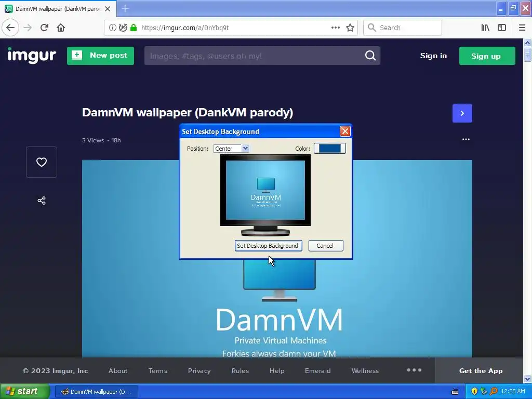Open the Position dropdown in dialog
The height and width of the screenshot is (399, 532).
tap(231, 148)
